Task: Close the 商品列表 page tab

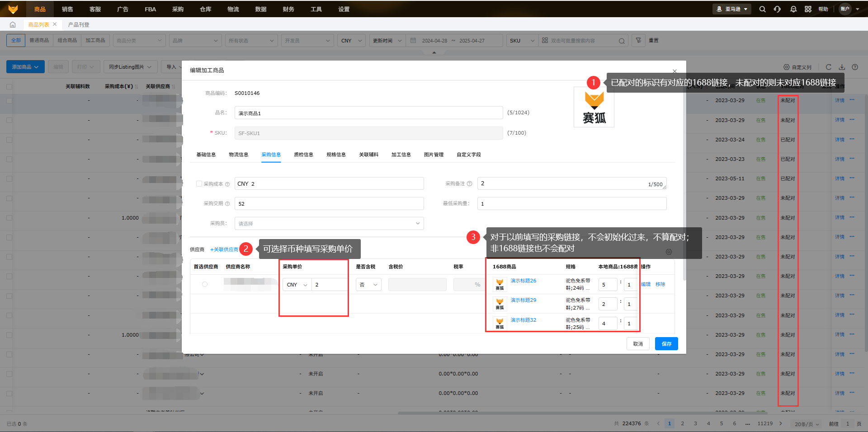Action: click(55, 24)
